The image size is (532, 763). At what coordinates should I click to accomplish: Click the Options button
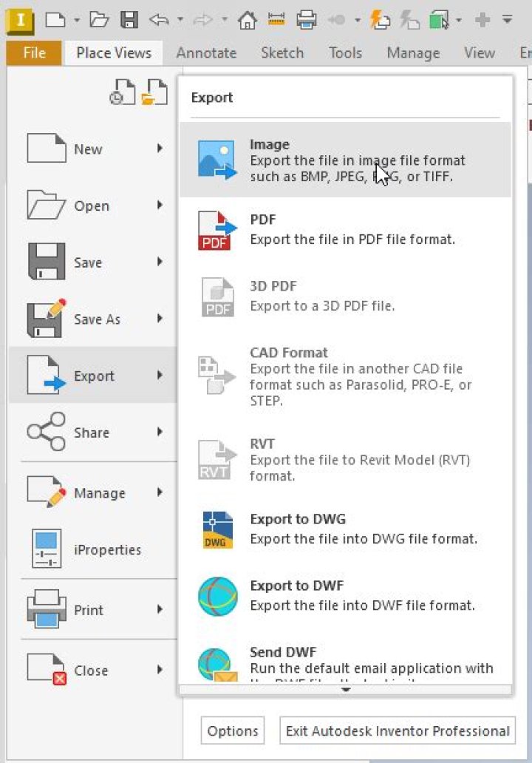[233, 730]
